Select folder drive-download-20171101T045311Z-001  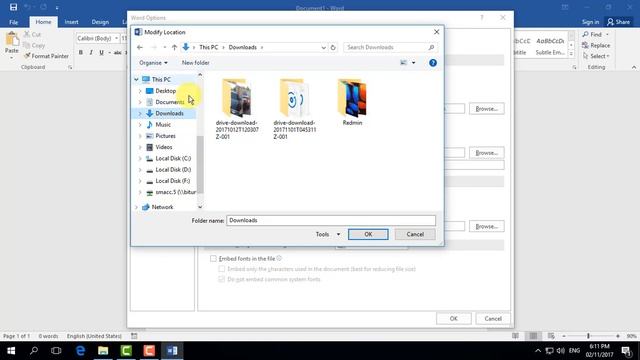tap(295, 109)
